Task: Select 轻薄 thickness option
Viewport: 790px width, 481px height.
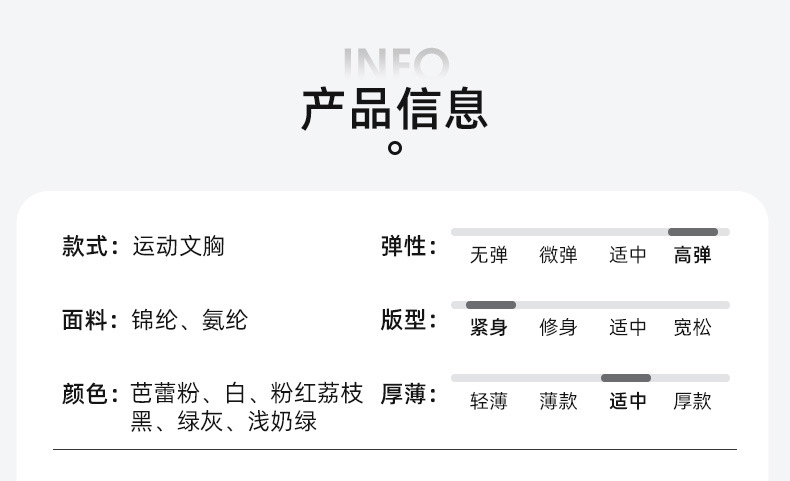Action: pos(489,401)
